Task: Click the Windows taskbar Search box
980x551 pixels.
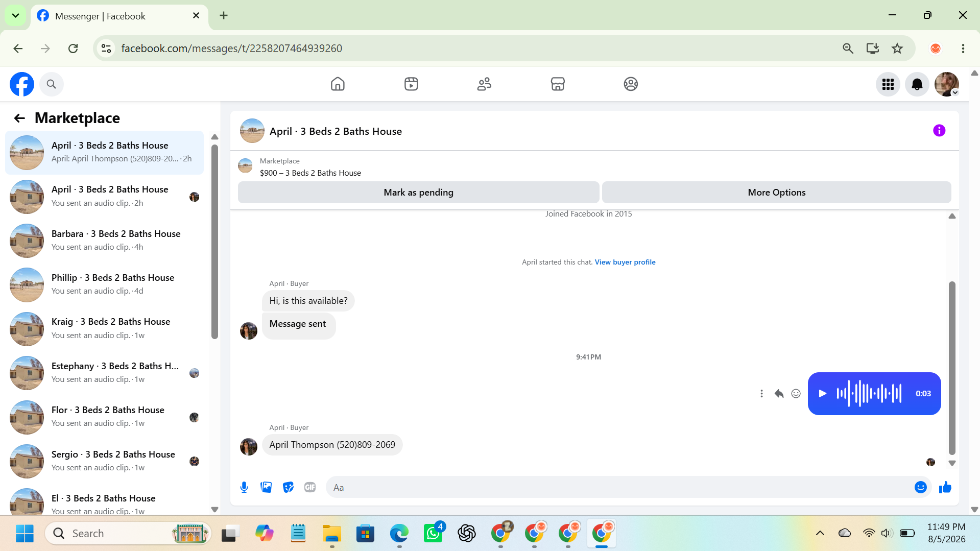Action: pos(129,534)
